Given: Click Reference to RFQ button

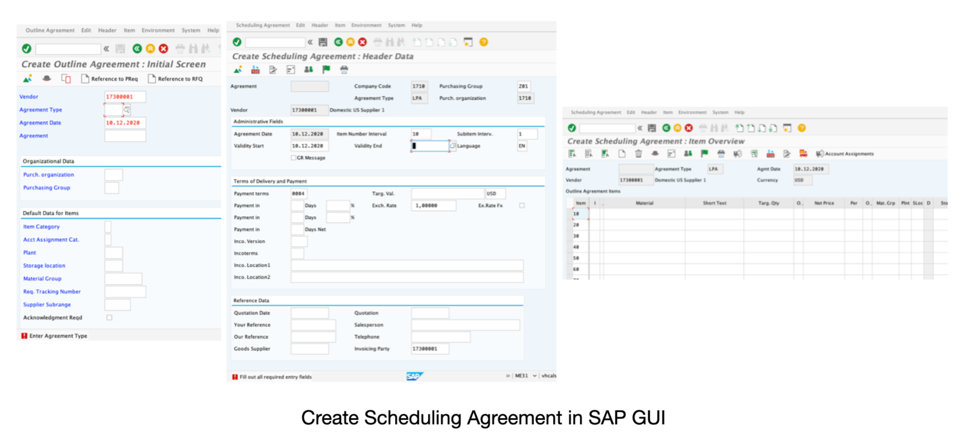Looking at the screenshot, I should pos(175,79).
